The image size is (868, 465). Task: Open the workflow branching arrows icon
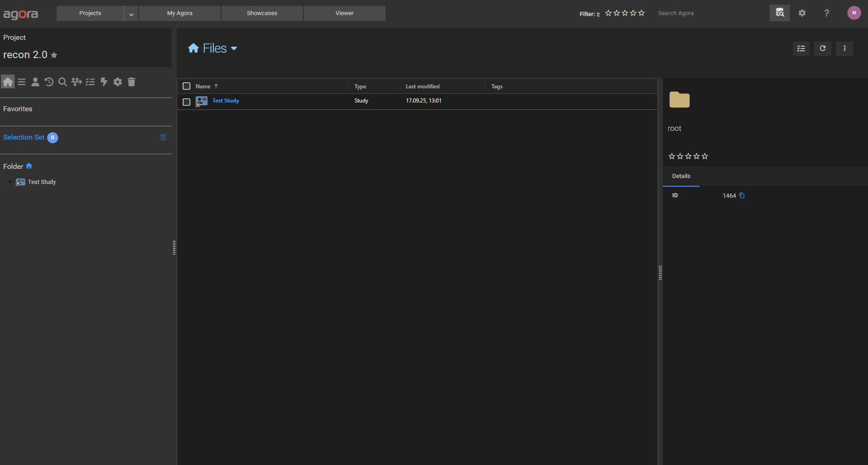click(x=76, y=82)
